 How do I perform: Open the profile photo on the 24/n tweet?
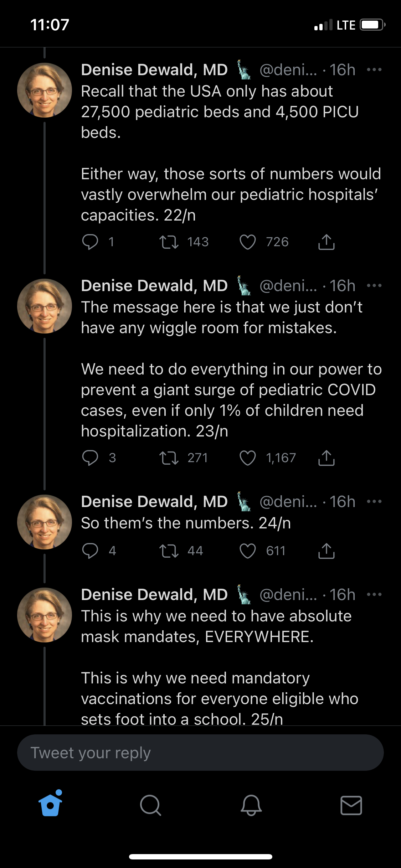coord(45,522)
